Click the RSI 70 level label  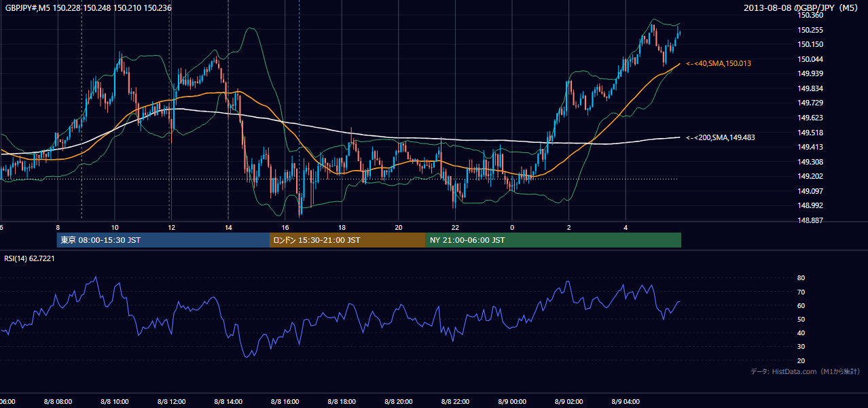coord(801,292)
